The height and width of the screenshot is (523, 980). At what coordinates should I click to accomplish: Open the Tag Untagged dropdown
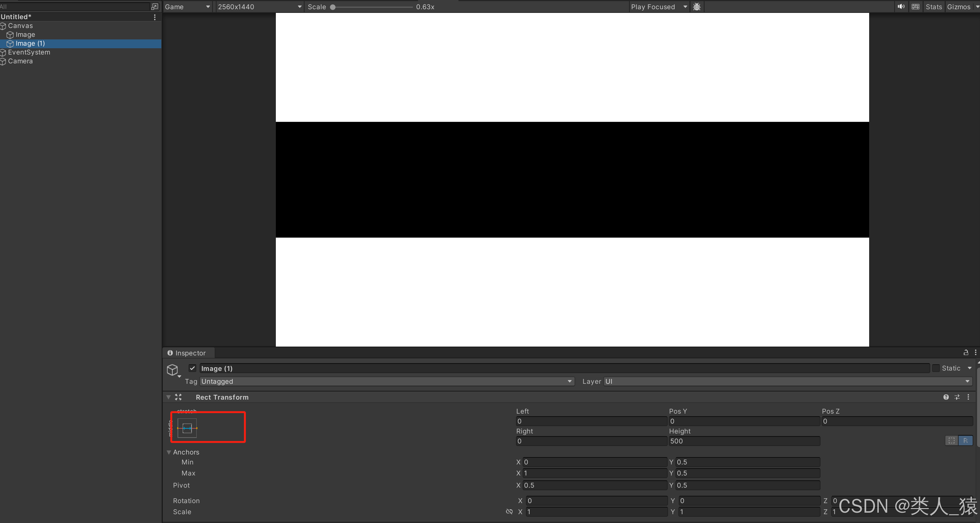[x=386, y=381]
